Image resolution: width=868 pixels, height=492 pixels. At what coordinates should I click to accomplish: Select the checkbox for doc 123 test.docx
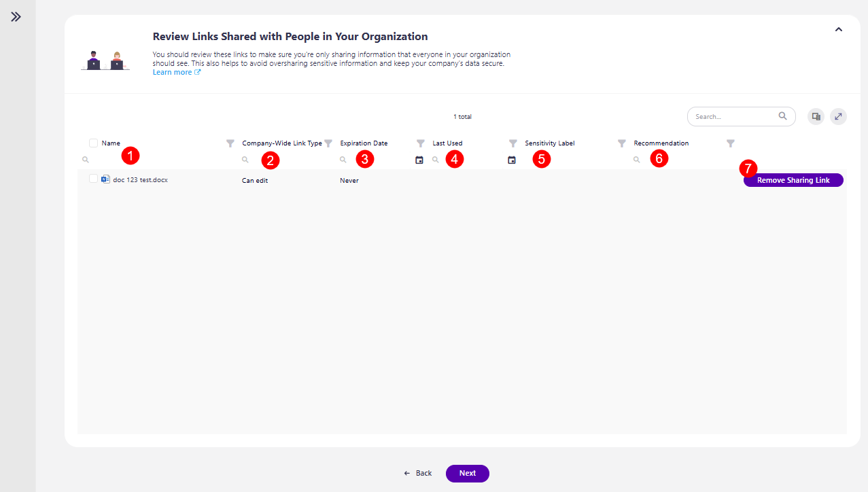(93, 178)
